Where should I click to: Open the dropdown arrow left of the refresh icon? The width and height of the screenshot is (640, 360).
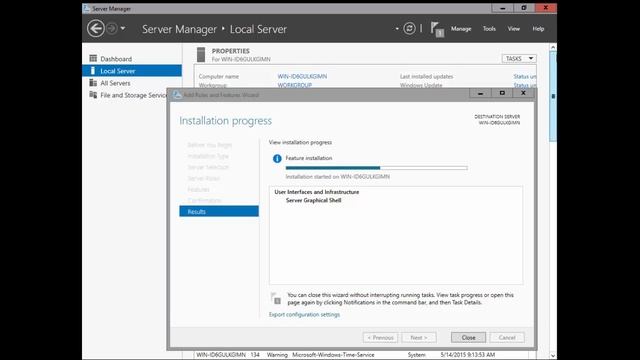[x=397, y=29]
